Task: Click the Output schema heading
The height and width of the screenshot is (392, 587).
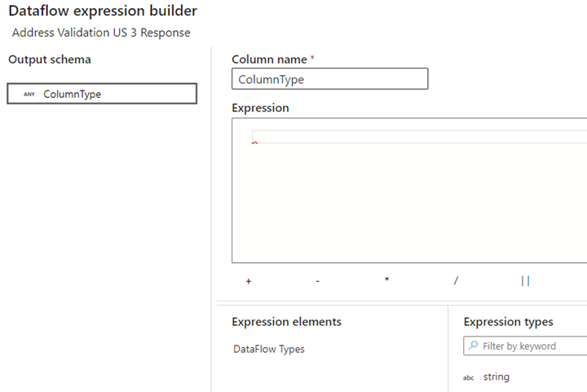Action: point(50,59)
